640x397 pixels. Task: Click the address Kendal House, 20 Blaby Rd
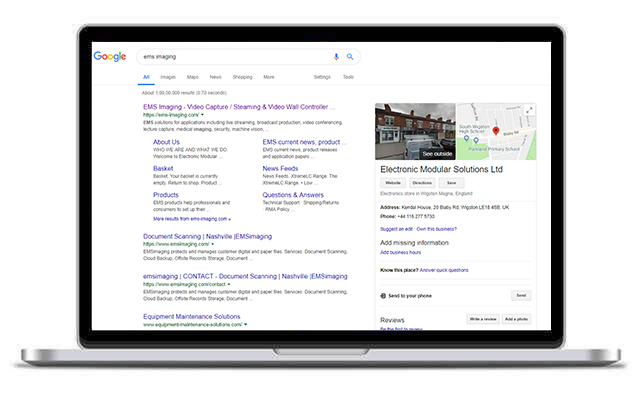pos(455,208)
